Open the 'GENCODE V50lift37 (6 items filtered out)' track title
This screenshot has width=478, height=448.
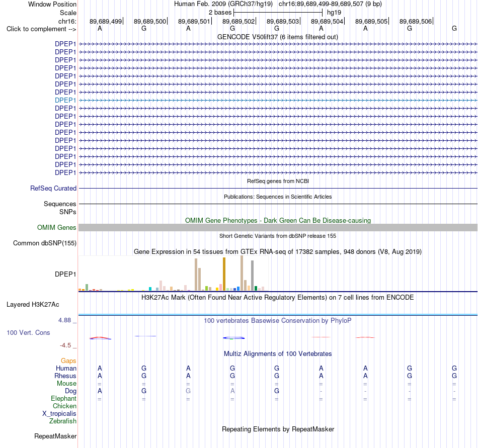point(277,37)
